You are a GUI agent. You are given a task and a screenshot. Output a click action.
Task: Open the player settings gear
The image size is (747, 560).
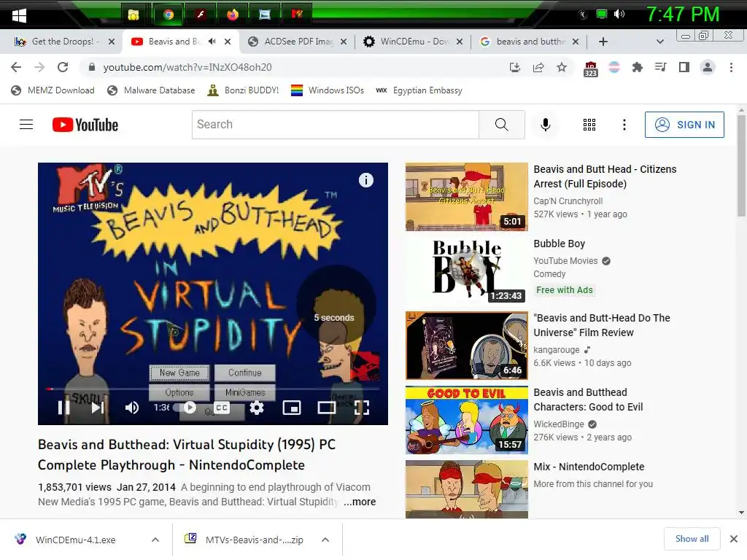pos(257,408)
